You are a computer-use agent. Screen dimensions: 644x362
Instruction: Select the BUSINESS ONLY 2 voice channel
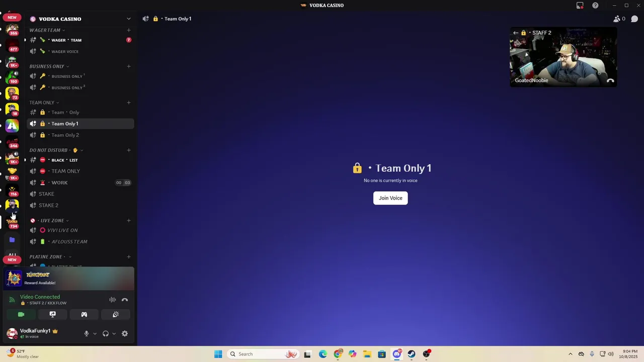80,87
